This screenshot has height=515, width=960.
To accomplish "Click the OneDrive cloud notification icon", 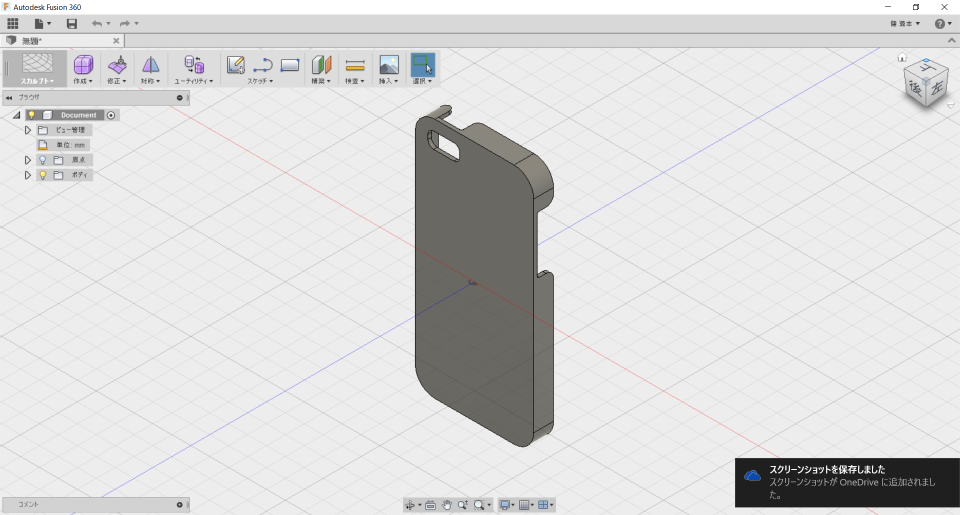I will click(752, 476).
